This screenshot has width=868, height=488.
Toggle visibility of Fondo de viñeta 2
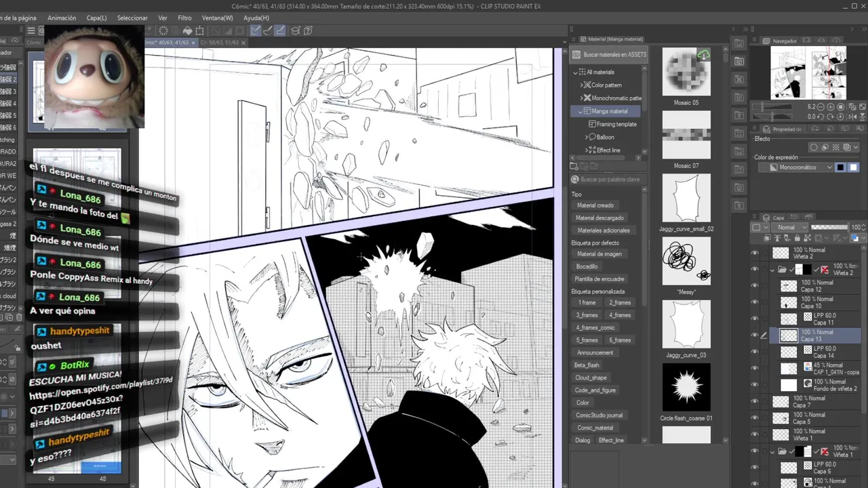[755, 385]
